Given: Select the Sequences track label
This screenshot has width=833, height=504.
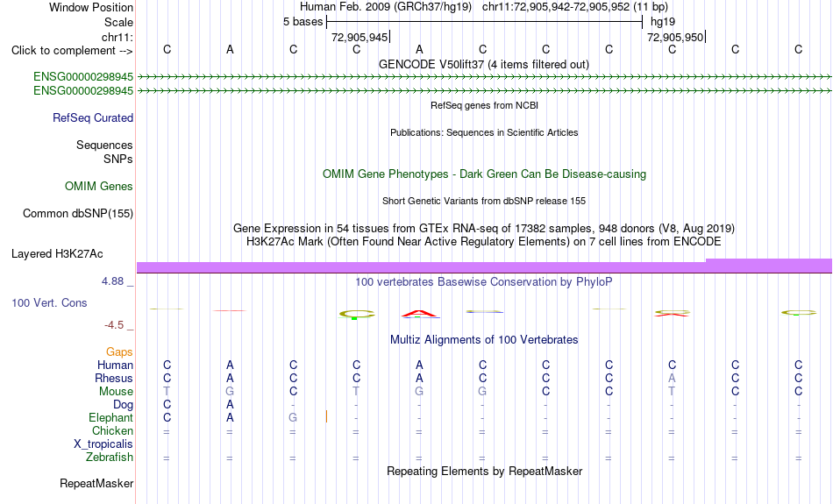Looking at the screenshot, I should point(104,145).
